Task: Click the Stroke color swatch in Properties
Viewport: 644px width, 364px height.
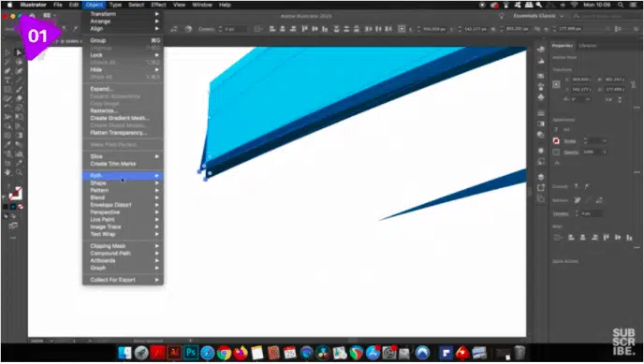Action: point(556,140)
